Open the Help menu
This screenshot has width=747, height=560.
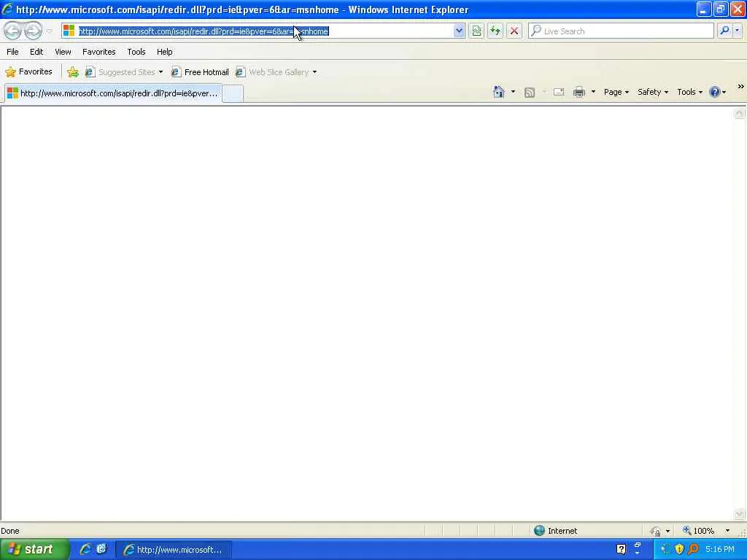click(x=165, y=52)
